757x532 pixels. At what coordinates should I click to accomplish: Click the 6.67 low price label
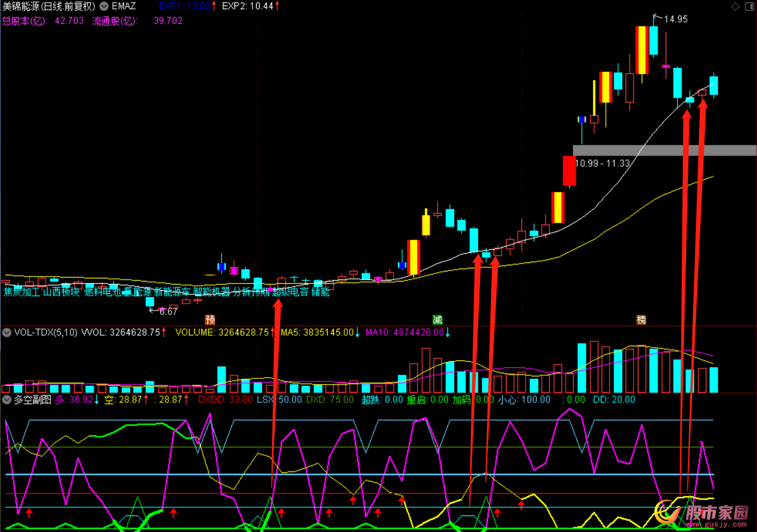click(168, 312)
